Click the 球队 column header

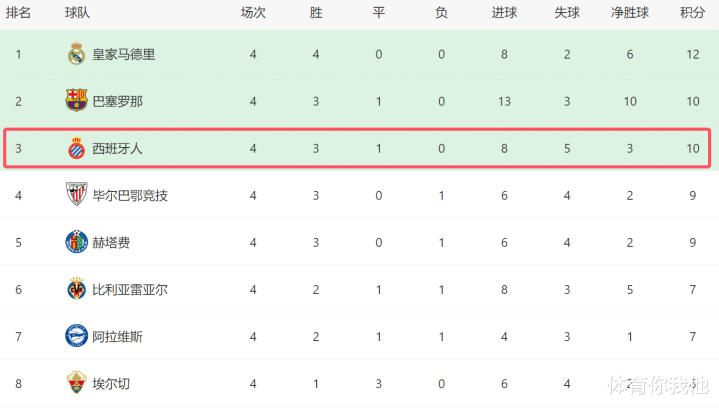point(77,13)
